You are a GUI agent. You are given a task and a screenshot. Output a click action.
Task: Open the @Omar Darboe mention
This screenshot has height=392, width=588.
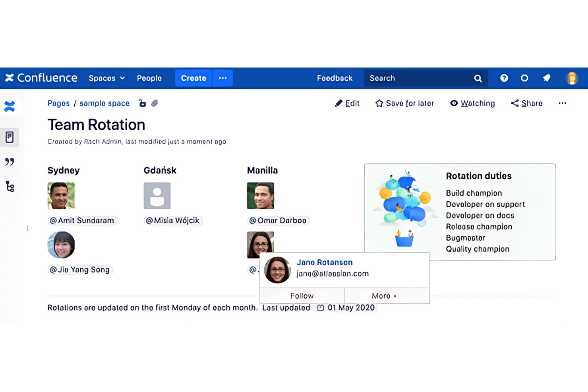tap(278, 220)
